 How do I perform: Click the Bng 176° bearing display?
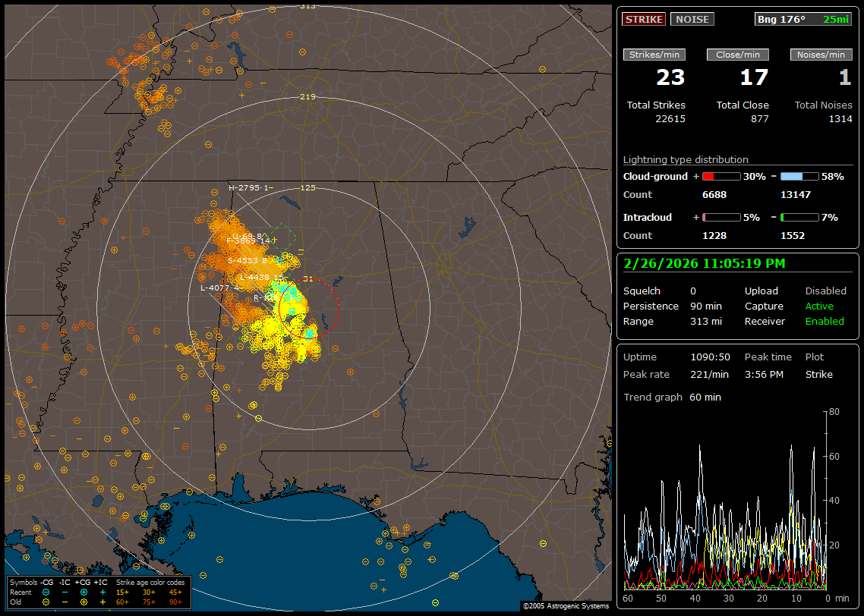point(781,19)
